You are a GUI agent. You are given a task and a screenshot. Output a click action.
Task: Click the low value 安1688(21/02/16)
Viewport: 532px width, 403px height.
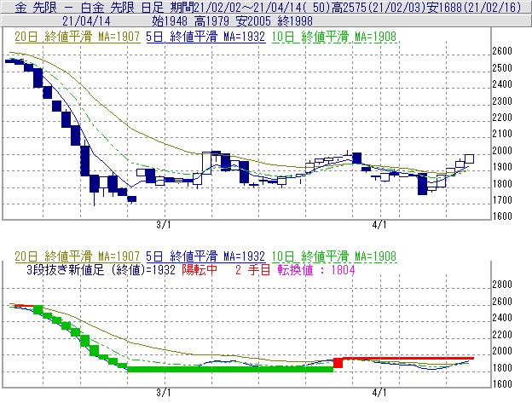point(474,7)
